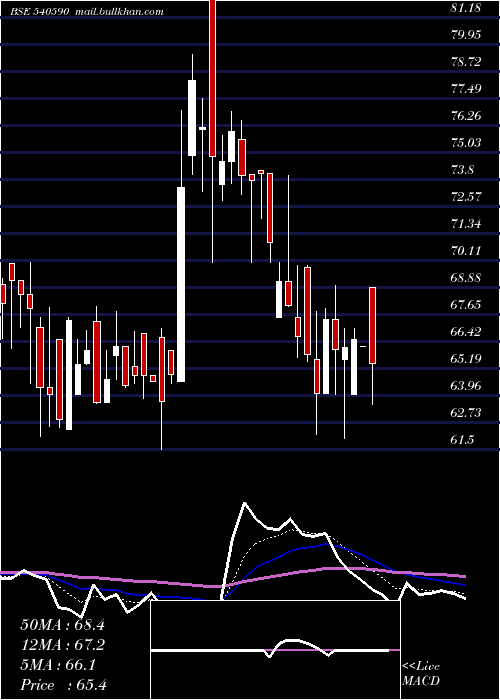The image size is (500, 700).
Task: Select the 70.11 price axis label
Action: [466, 250]
